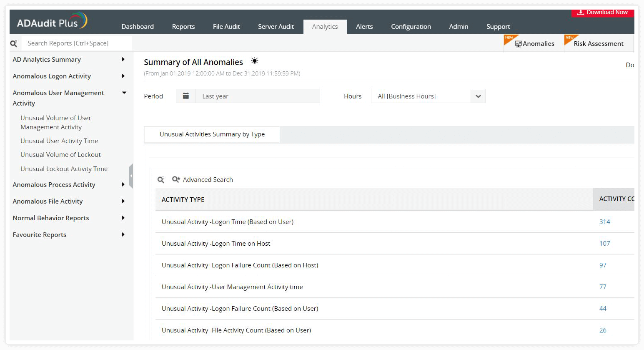Click the calendar icon next to Period
This screenshot has width=644, height=350.
point(186,96)
